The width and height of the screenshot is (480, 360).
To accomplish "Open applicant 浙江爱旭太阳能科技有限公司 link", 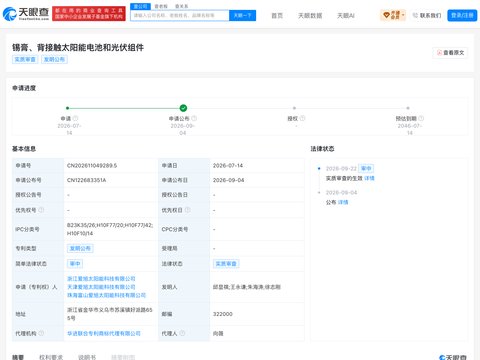I will pos(101,279).
